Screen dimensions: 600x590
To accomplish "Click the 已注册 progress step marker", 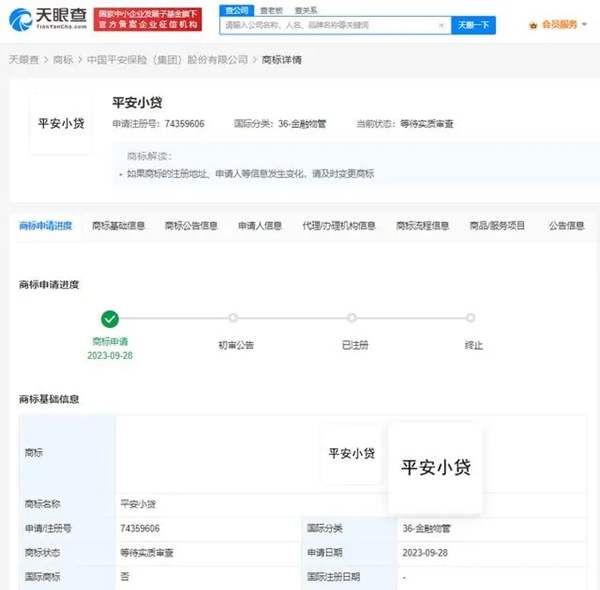I will click(x=352, y=318).
